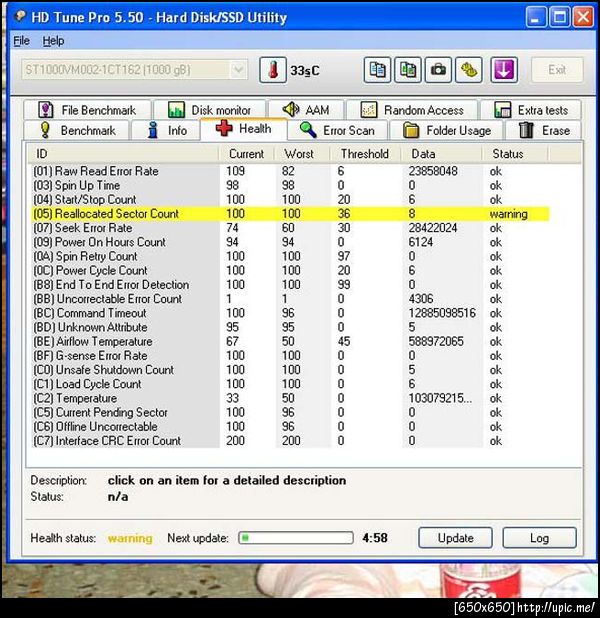600x618 pixels.
Task: Click the AAM speaker icon
Action: (291, 109)
